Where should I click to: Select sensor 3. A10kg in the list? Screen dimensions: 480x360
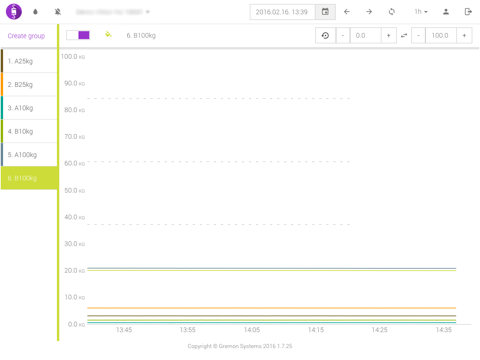29,108
